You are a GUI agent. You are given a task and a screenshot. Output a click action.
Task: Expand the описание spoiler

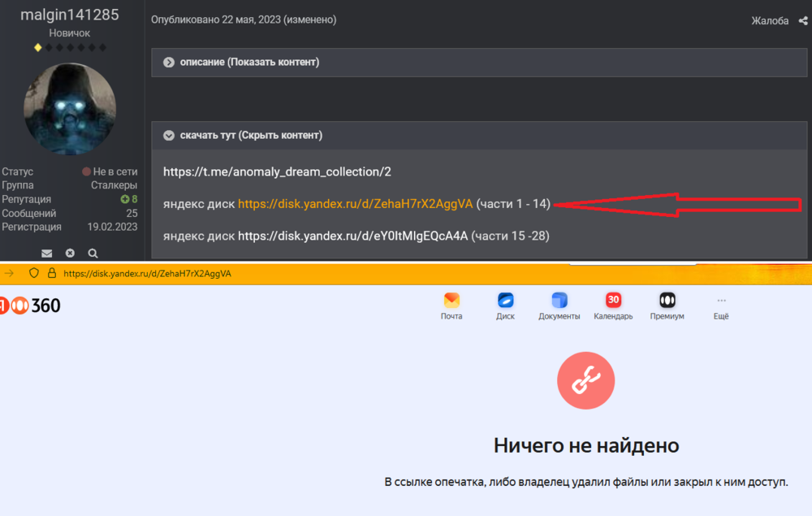479,63
